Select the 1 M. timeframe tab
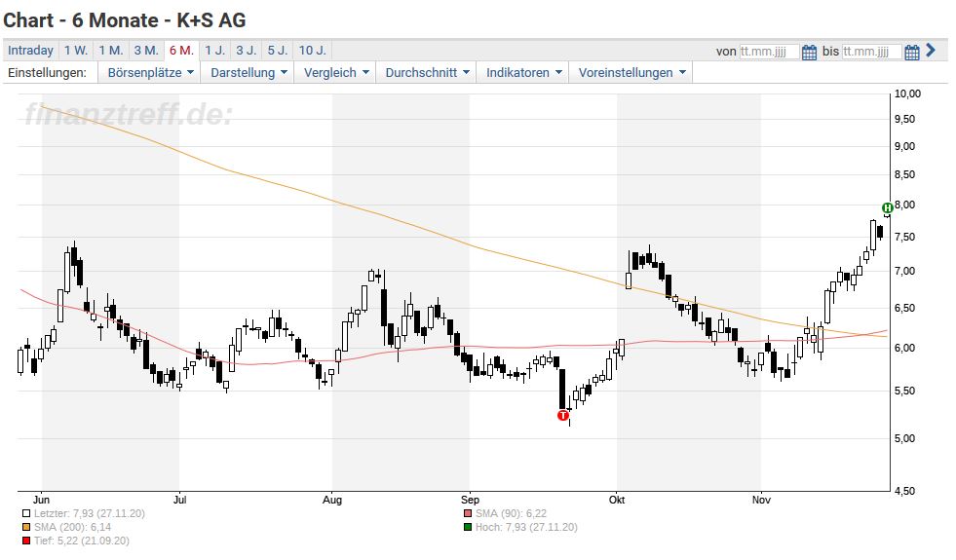956x560 pixels. pyautogui.click(x=111, y=51)
